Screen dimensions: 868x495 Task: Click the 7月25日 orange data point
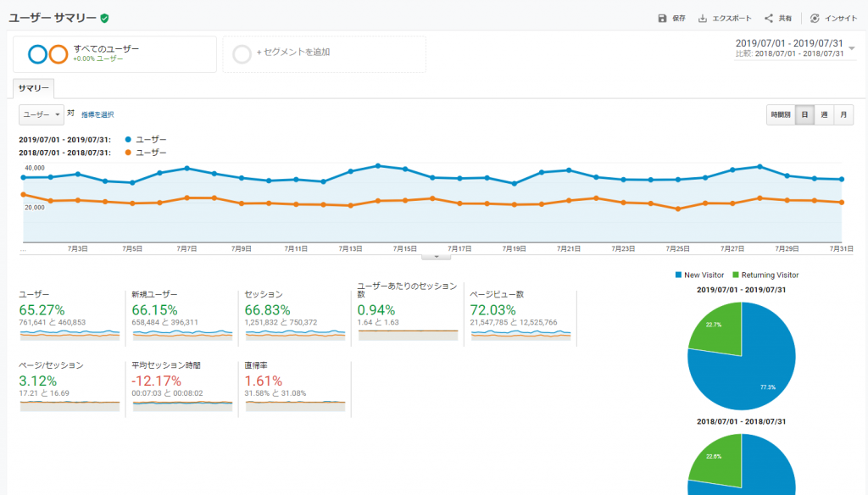pyautogui.click(x=678, y=209)
